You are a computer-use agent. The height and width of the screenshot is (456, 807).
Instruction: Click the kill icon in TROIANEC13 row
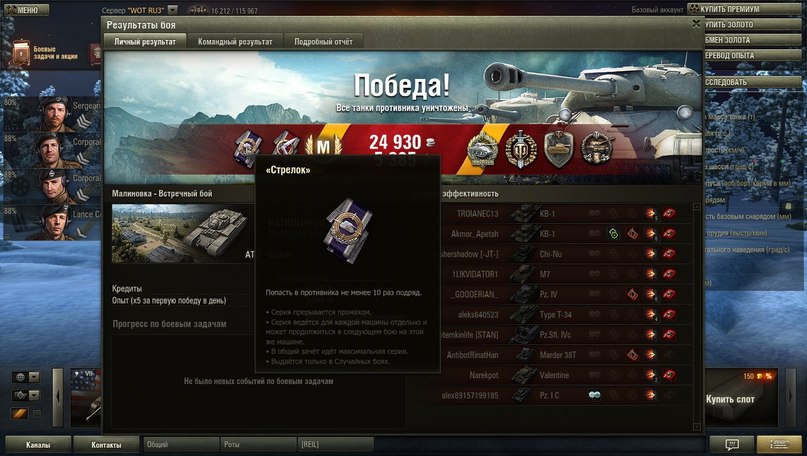pyautogui.click(x=669, y=213)
